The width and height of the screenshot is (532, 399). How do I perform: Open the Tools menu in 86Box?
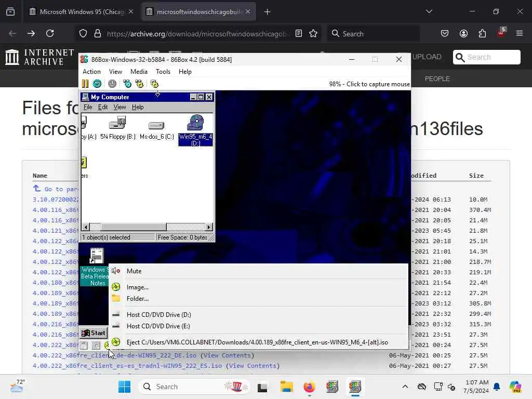pos(163,72)
